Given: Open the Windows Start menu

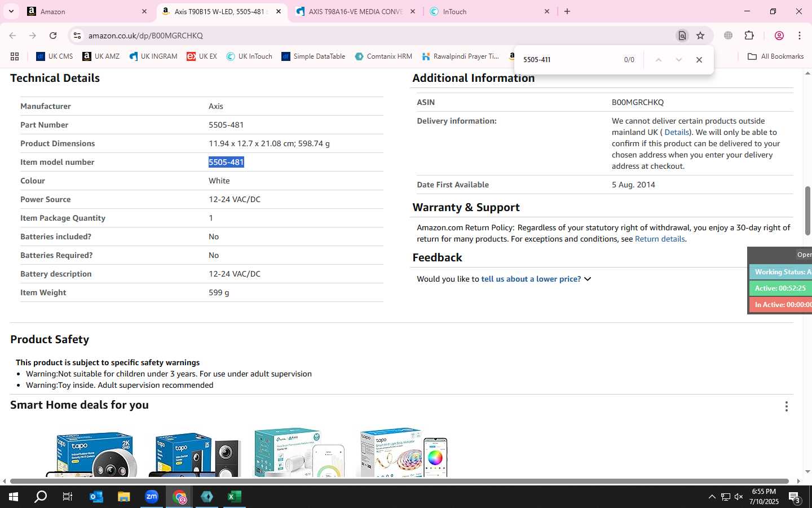Looking at the screenshot, I should tap(14, 497).
